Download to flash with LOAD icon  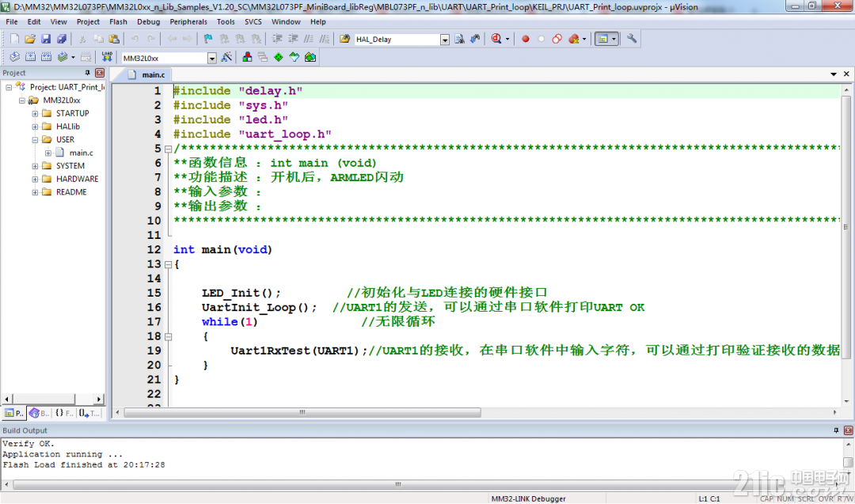(x=107, y=57)
